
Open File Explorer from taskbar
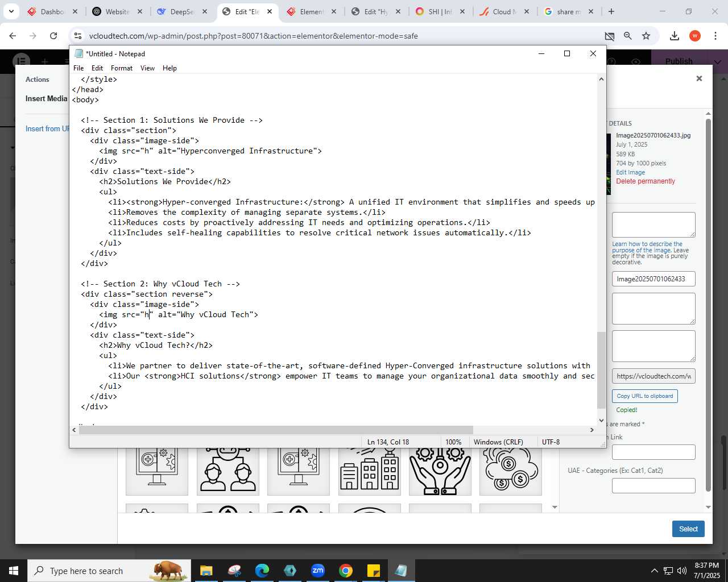pyautogui.click(x=206, y=571)
